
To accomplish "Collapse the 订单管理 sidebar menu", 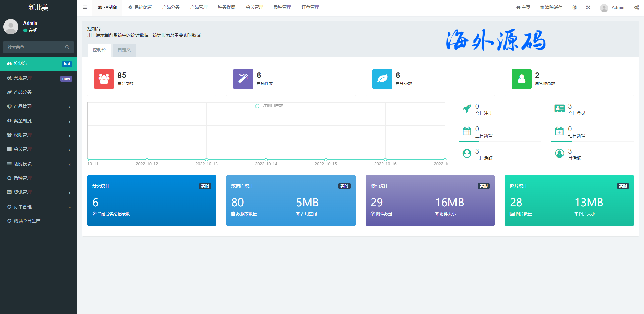I will (x=39, y=207).
